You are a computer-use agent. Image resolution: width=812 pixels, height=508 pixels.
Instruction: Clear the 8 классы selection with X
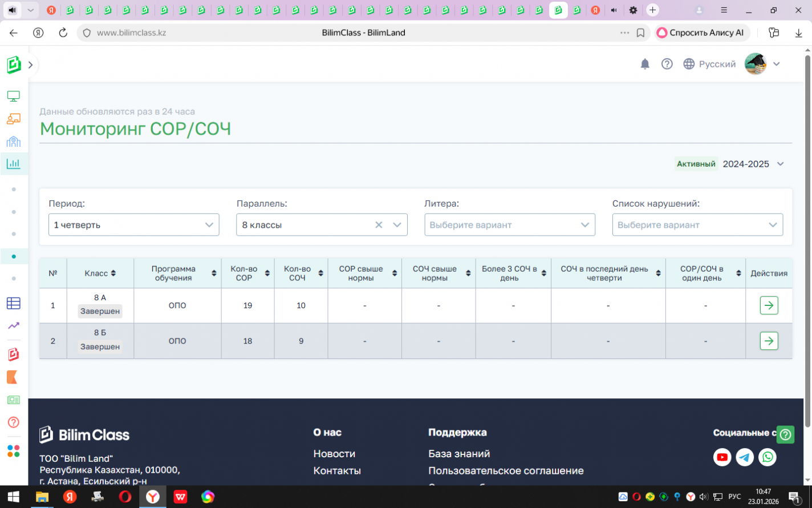pyautogui.click(x=379, y=225)
